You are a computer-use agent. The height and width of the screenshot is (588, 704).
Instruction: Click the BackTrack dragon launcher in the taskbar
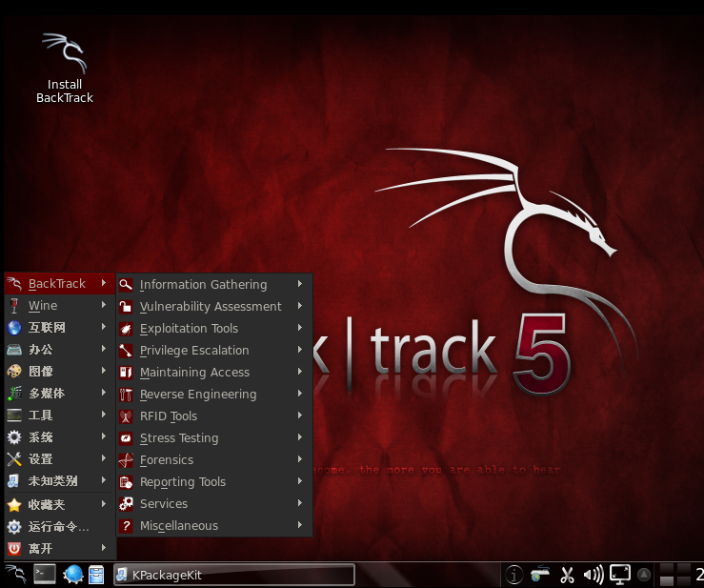15,574
